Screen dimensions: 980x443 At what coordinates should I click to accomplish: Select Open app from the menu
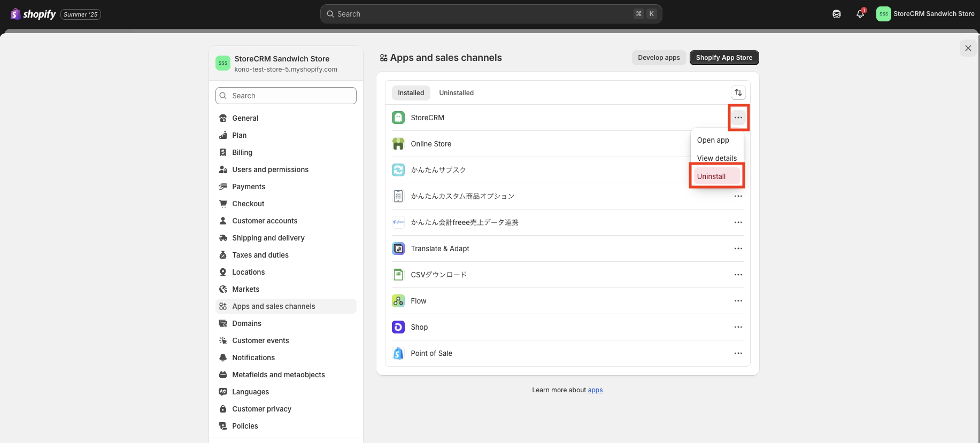(x=717, y=140)
